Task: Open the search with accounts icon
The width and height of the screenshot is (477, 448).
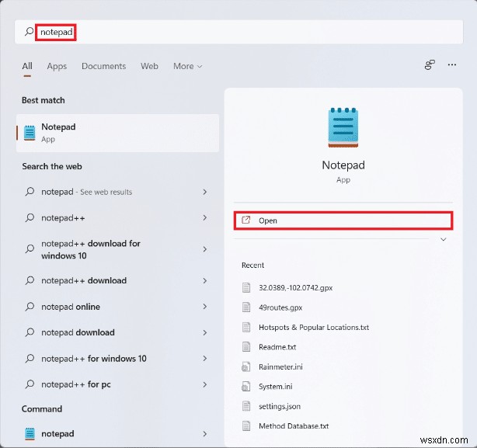Action: coord(430,64)
